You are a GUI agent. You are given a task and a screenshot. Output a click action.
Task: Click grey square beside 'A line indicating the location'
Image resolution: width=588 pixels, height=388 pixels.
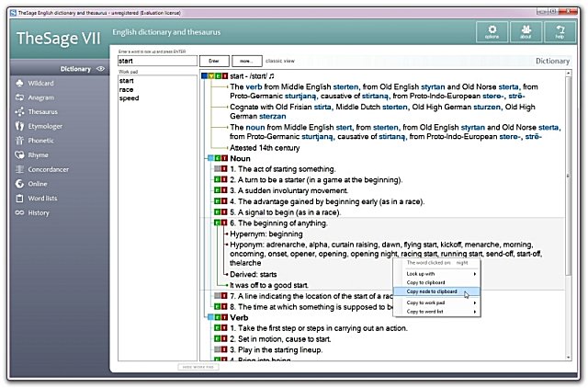(218, 296)
